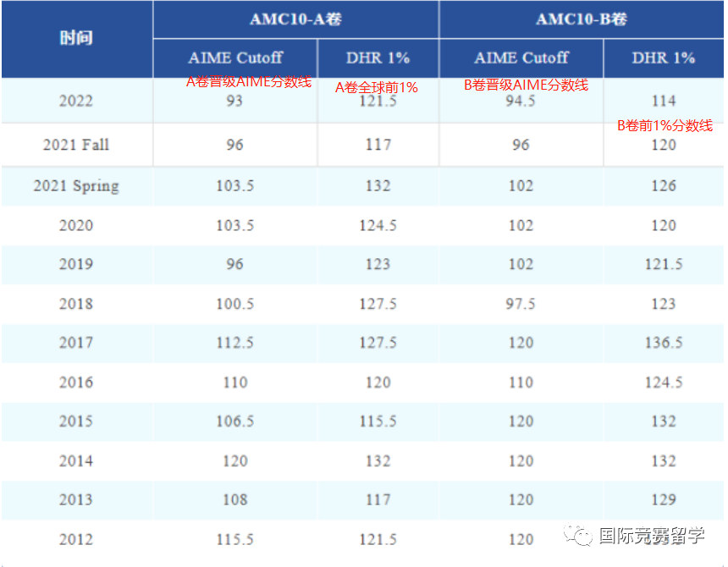
Task: Choose 2016 B卷 DHR value 124.5
Action: point(664,383)
